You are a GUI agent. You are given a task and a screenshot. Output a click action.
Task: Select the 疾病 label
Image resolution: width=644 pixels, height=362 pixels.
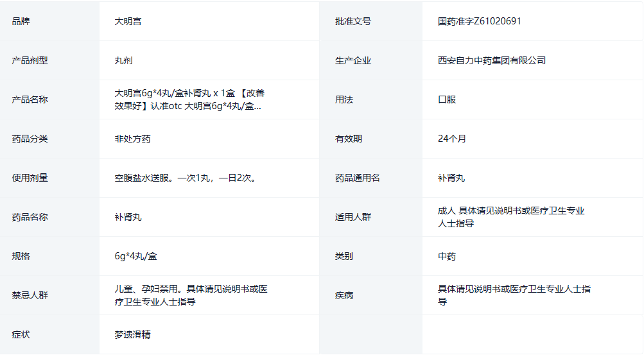[344, 295]
